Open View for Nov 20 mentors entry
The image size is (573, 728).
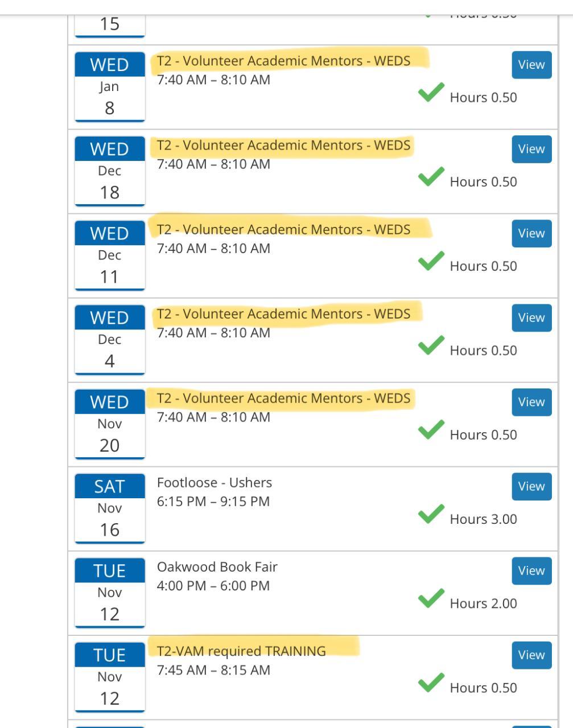[531, 402]
